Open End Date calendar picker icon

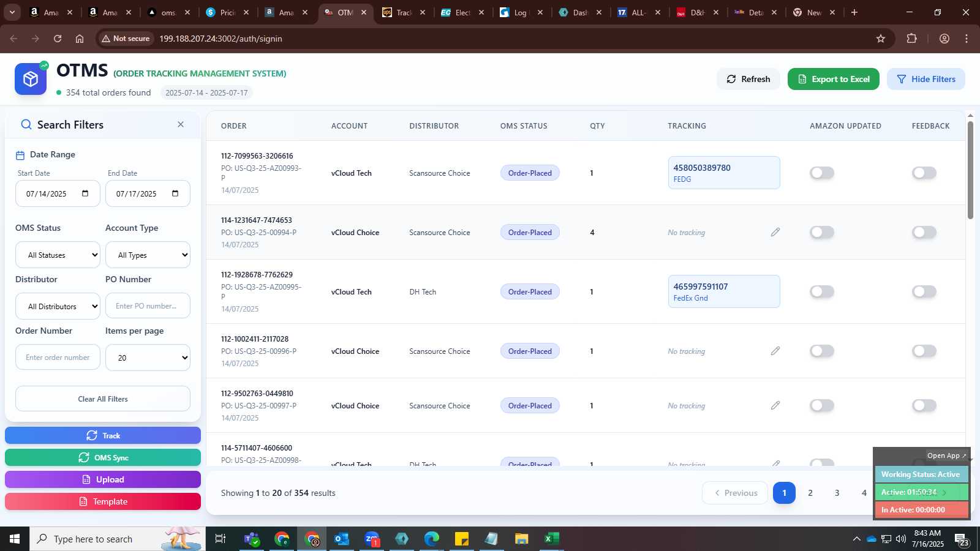[175, 193]
